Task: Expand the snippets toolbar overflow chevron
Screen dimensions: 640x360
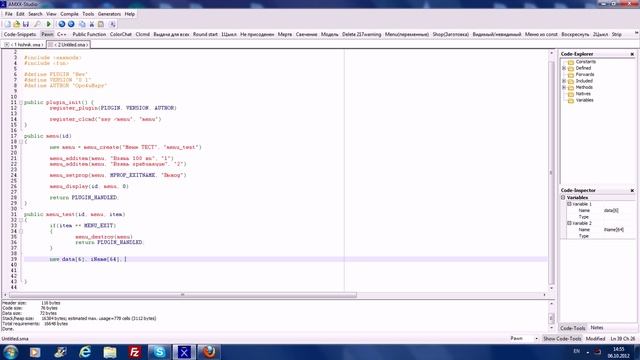Action: [636, 33]
